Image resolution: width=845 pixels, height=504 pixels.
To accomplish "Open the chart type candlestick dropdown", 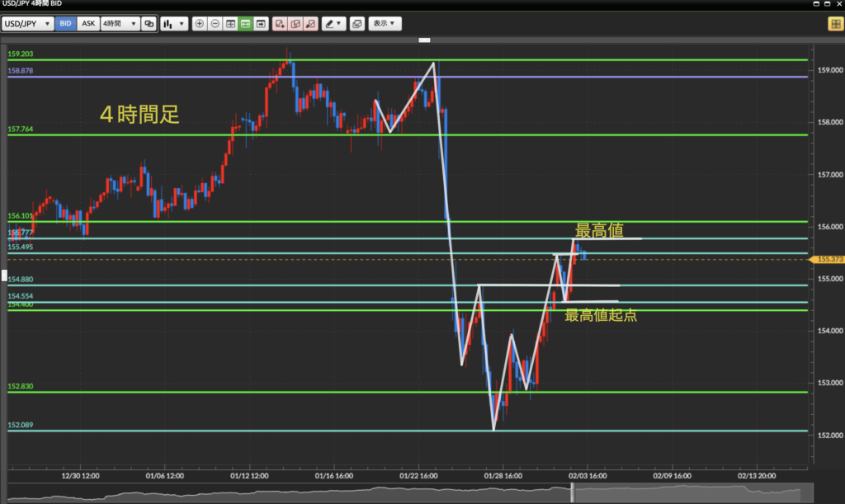I will click(173, 24).
